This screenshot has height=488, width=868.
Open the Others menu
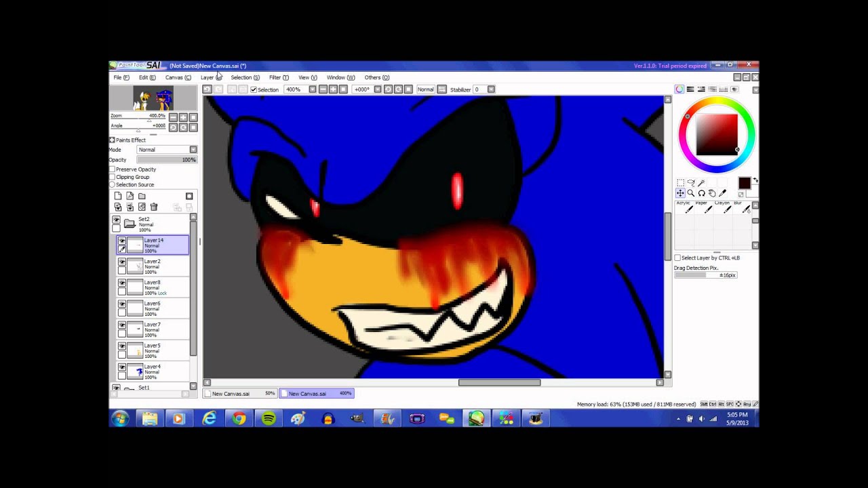[377, 77]
